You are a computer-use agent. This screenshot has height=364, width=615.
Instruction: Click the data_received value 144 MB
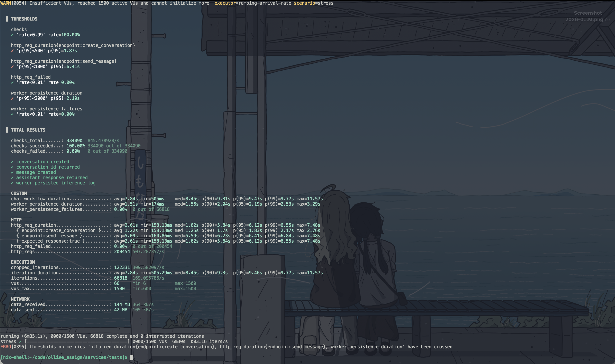(x=122, y=304)
